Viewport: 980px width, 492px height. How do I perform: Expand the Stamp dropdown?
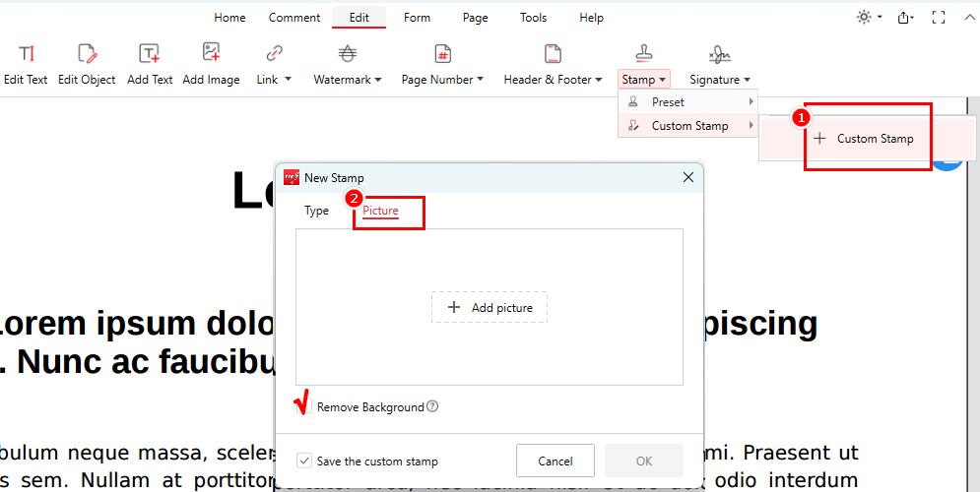point(645,80)
